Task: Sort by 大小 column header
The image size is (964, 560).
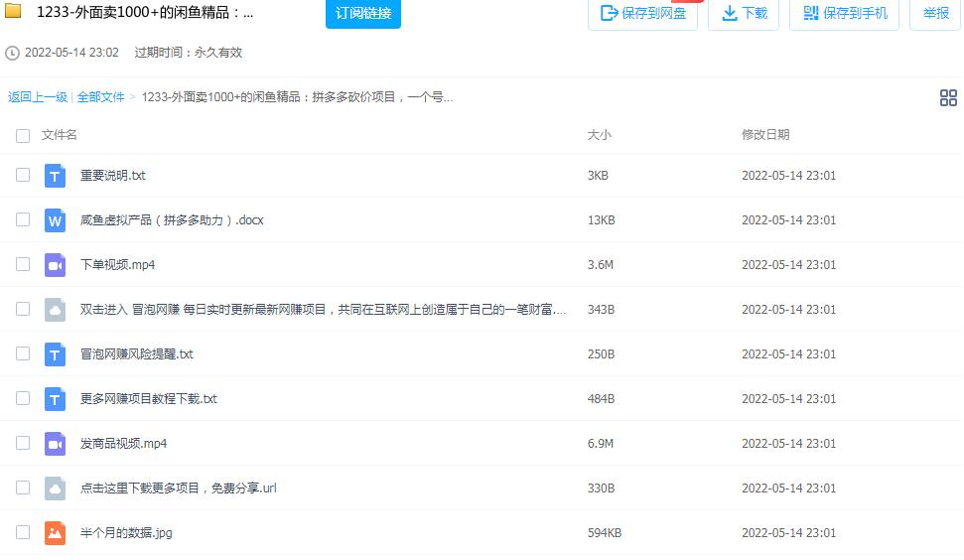Action: click(x=599, y=135)
